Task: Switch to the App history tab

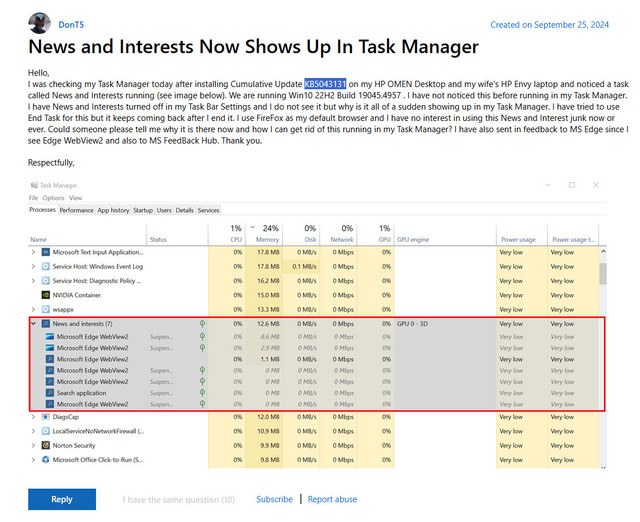Action: [113, 210]
